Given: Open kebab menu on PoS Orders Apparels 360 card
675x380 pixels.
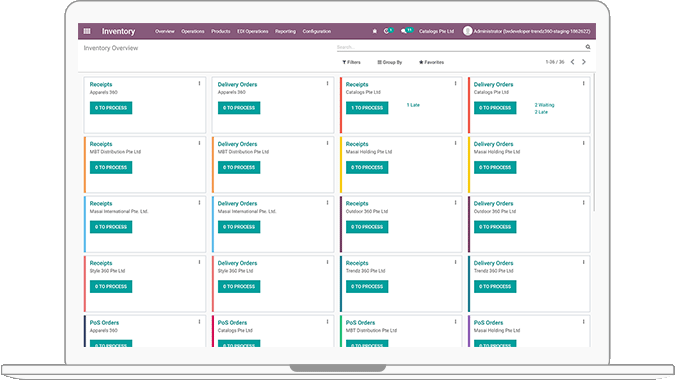Looking at the screenshot, I should point(199,321).
